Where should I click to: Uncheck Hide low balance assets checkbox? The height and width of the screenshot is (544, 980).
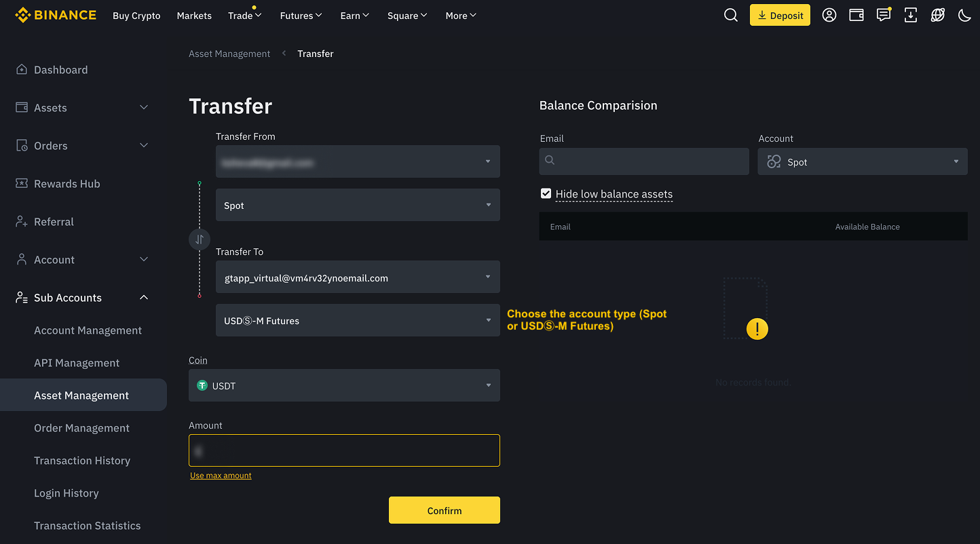(x=546, y=194)
